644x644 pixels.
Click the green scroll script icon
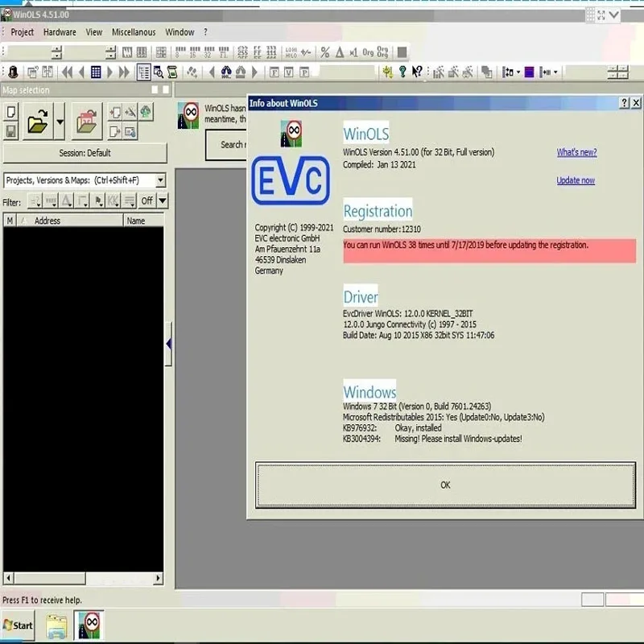pos(172,72)
